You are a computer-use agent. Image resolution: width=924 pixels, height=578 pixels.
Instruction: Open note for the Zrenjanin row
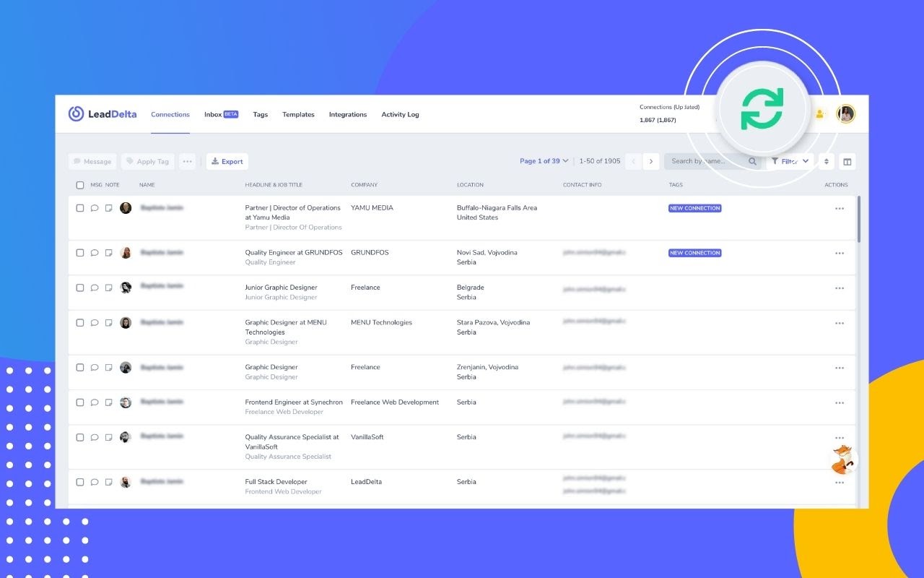pos(108,368)
